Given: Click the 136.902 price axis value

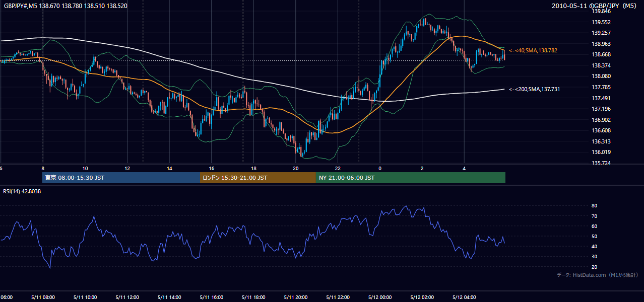Looking at the screenshot, I should pos(601,120).
